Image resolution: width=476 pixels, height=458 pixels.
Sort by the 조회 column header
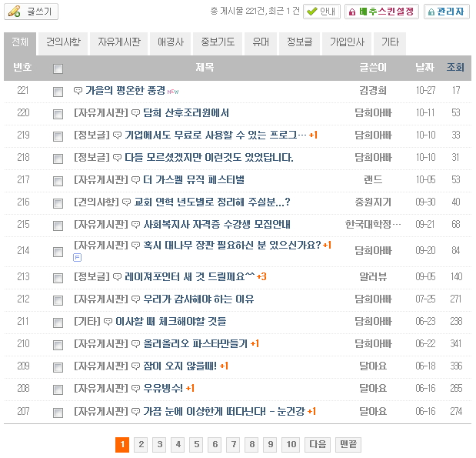pyautogui.click(x=455, y=68)
